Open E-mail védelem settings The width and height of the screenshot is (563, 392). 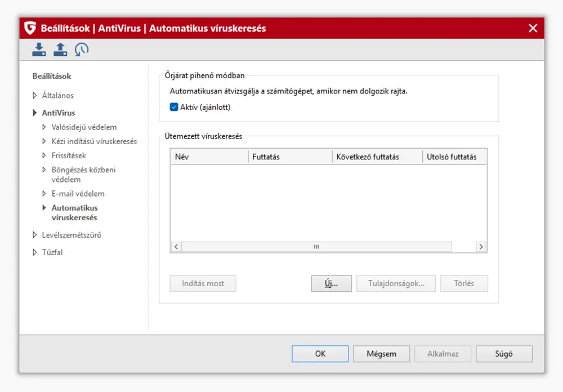tap(78, 194)
